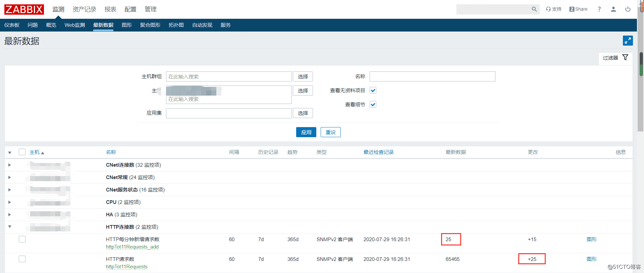Viewport: 644px width, 273px height.
Task: Open 图形 for HTTP请求数 row
Action: coord(592,259)
